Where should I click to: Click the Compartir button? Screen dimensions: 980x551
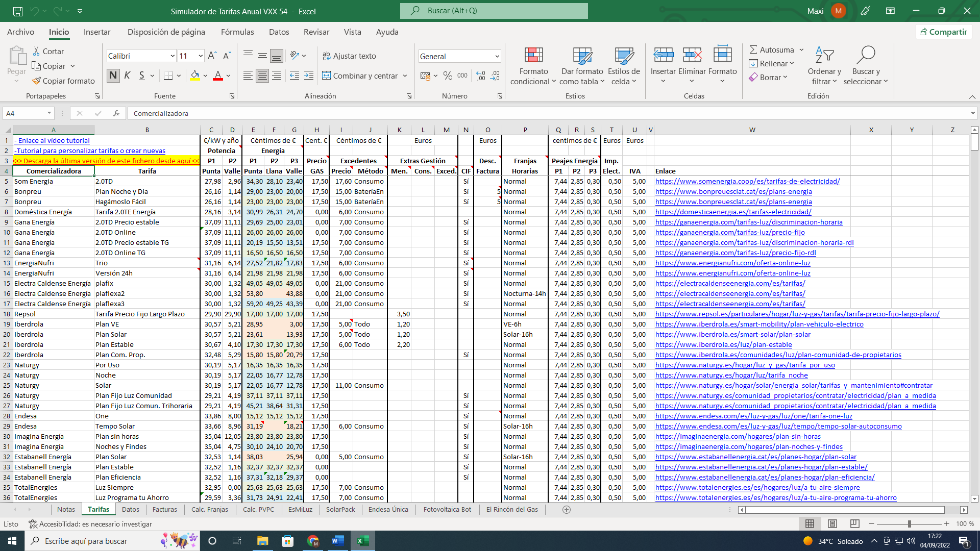[x=943, y=32]
